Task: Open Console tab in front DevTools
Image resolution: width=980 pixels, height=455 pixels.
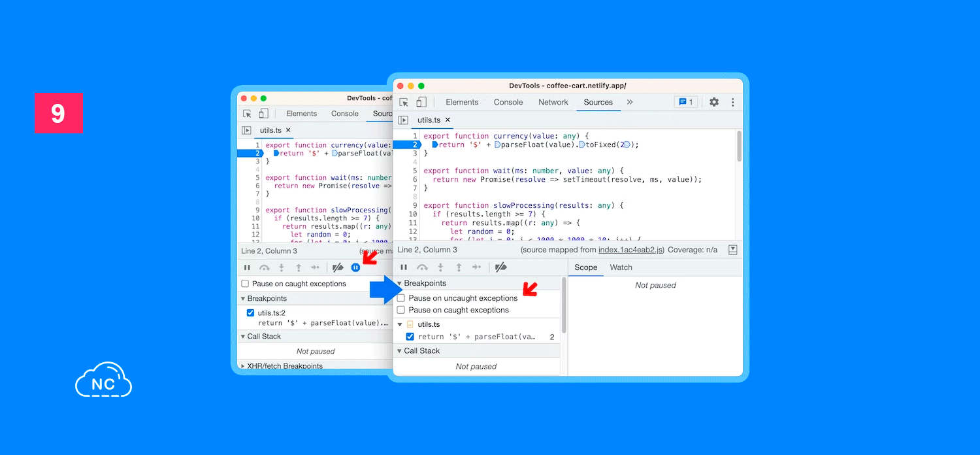Action: [x=508, y=102]
